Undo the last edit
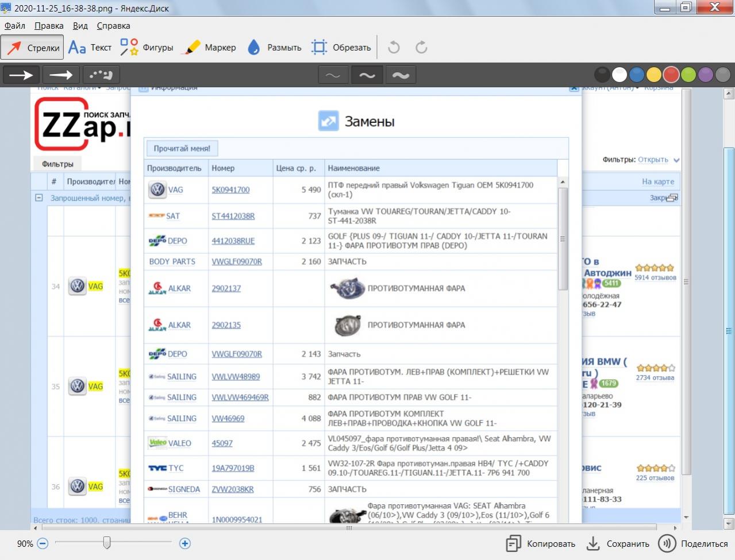Image resolution: width=735 pixels, height=560 pixels. tap(394, 48)
